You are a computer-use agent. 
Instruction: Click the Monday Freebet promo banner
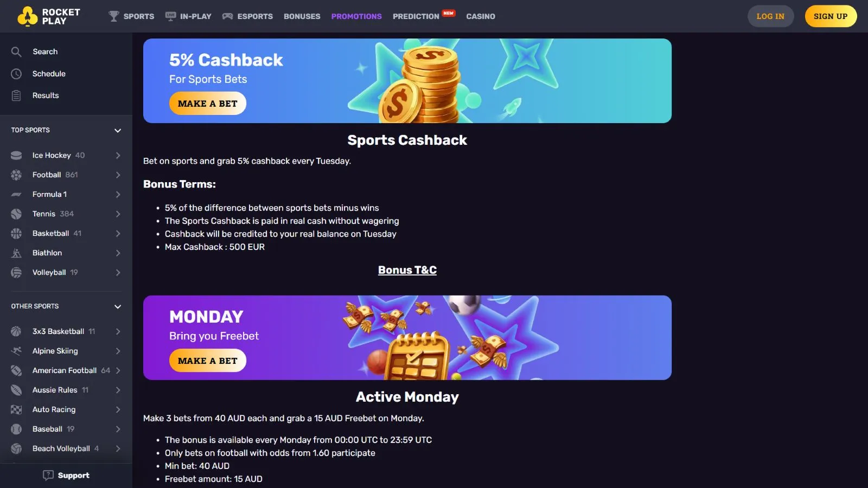pos(407,337)
